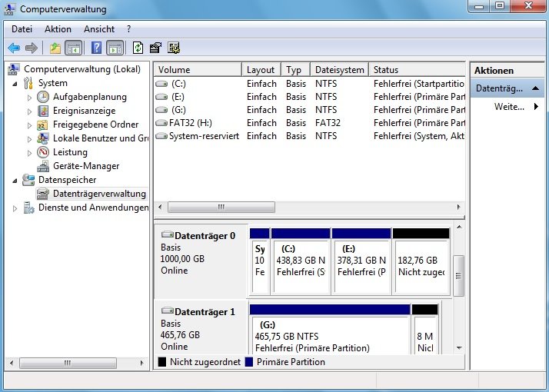Click disk view vertical scrollbar thumb
This screenshot has width=549, height=392.
point(459,276)
